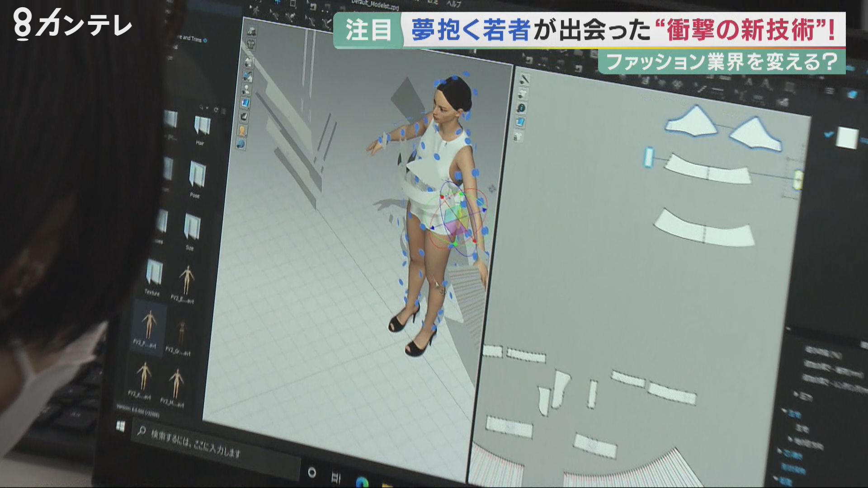The image size is (868, 488).
Task: Click the garment display icon in 3D toolbar
Action: [x=251, y=45]
